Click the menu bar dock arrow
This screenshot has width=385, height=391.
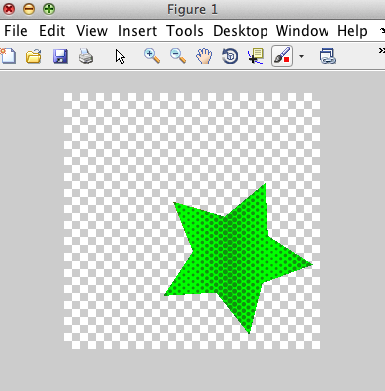(382, 31)
